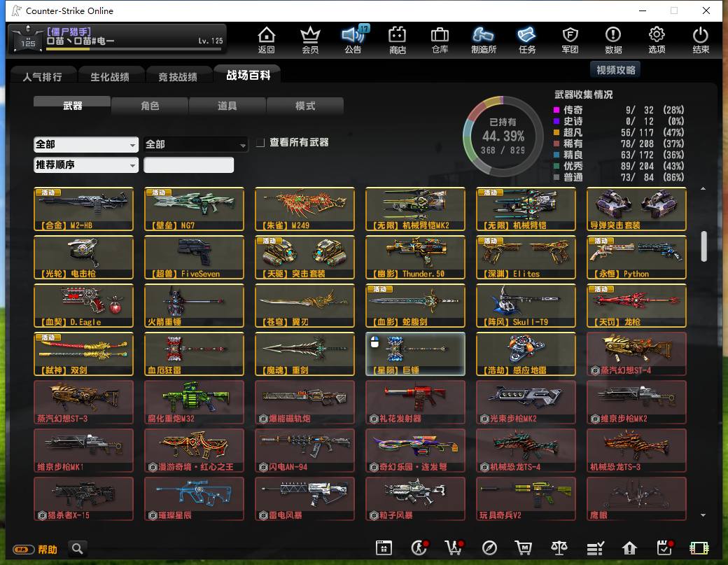Open the 数据 stats icon
Image resolution: width=728 pixels, height=565 pixels.
point(613,39)
